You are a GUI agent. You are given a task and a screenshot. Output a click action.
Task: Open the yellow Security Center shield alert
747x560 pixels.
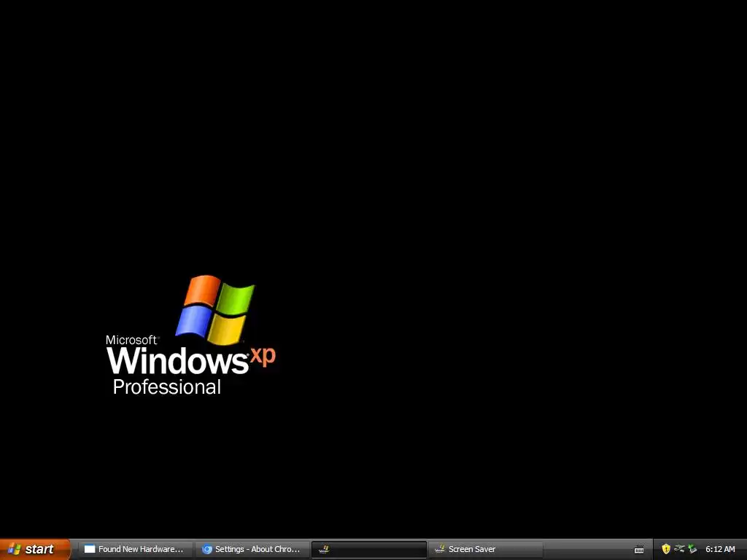[666, 549]
